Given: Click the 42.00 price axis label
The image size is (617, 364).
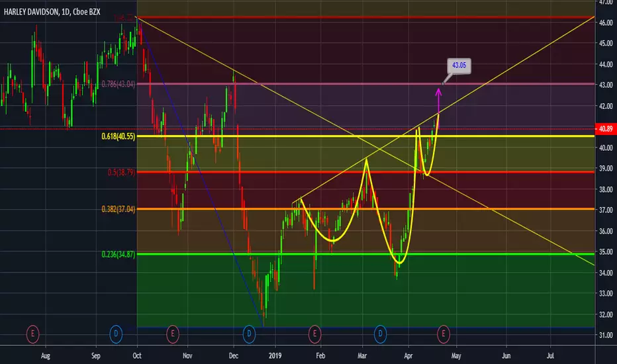Looking at the screenshot, I should point(606,106).
